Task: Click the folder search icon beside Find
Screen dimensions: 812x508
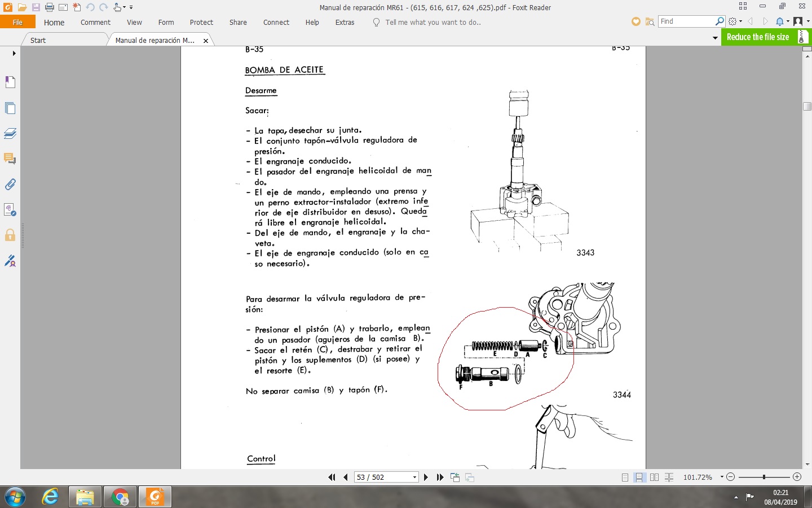Action: (x=650, y=21)
